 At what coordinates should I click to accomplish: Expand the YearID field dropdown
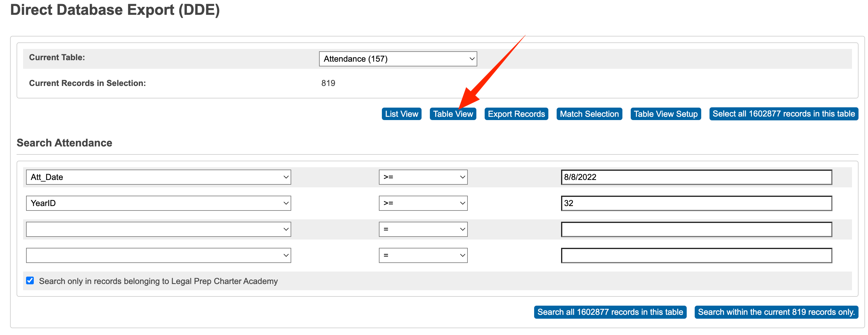coord(158,203)
